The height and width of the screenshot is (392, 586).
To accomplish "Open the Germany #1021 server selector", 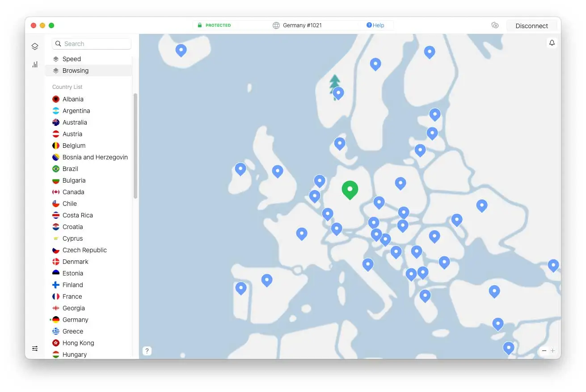I will (299, 25).
